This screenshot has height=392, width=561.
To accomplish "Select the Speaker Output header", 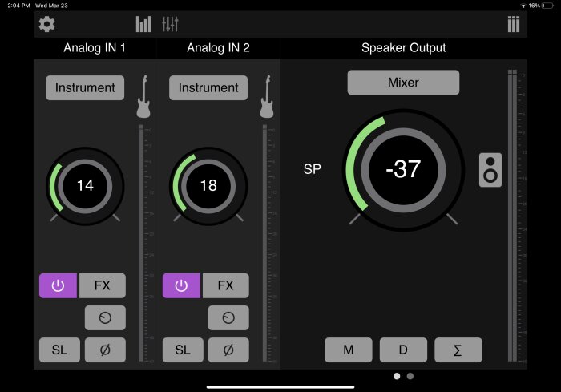I will (404, 48).
